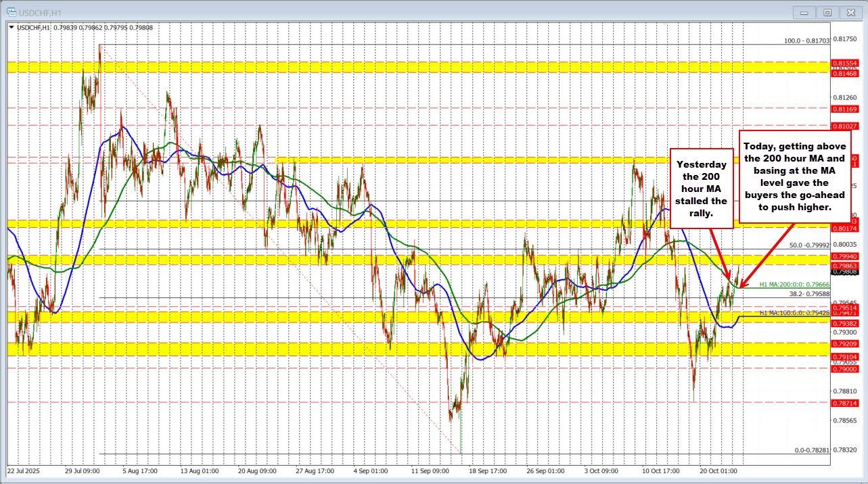Click the 0.79940 red price label

coord(844,257)
